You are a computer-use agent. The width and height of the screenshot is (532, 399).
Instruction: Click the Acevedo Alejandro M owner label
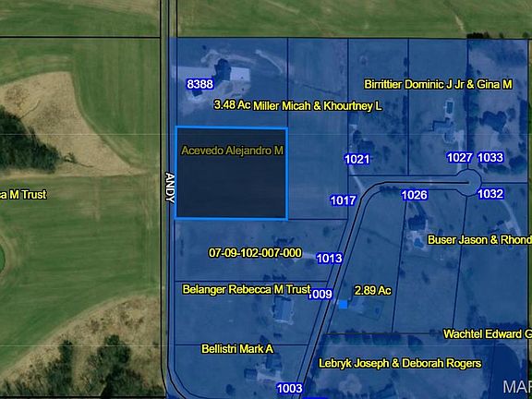232,151
